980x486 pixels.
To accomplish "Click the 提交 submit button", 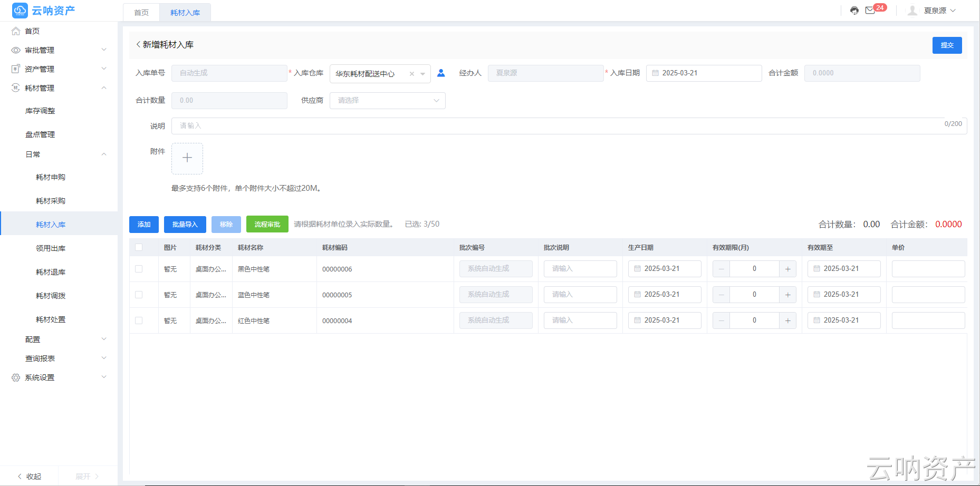I will tap(947, 45).
